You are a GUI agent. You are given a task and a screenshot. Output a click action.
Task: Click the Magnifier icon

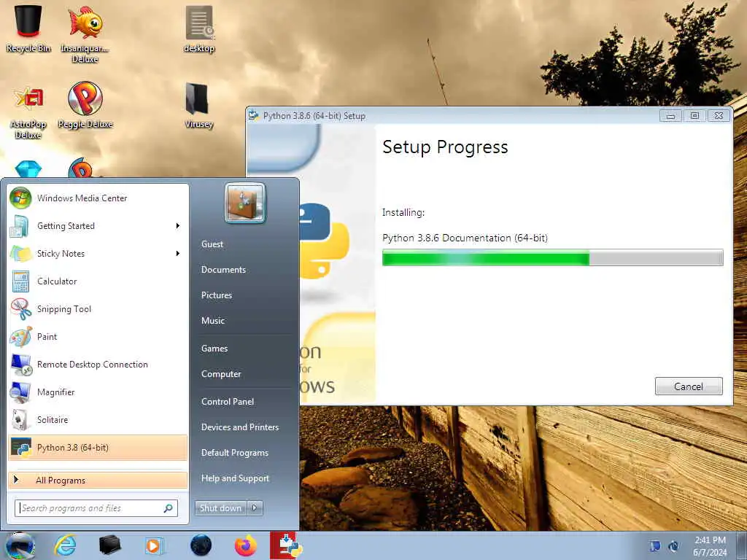pos(20,392)
